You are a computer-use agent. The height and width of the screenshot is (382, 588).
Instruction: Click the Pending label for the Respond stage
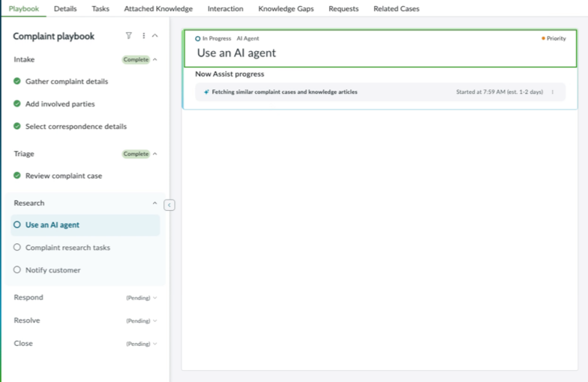(138, 298)
